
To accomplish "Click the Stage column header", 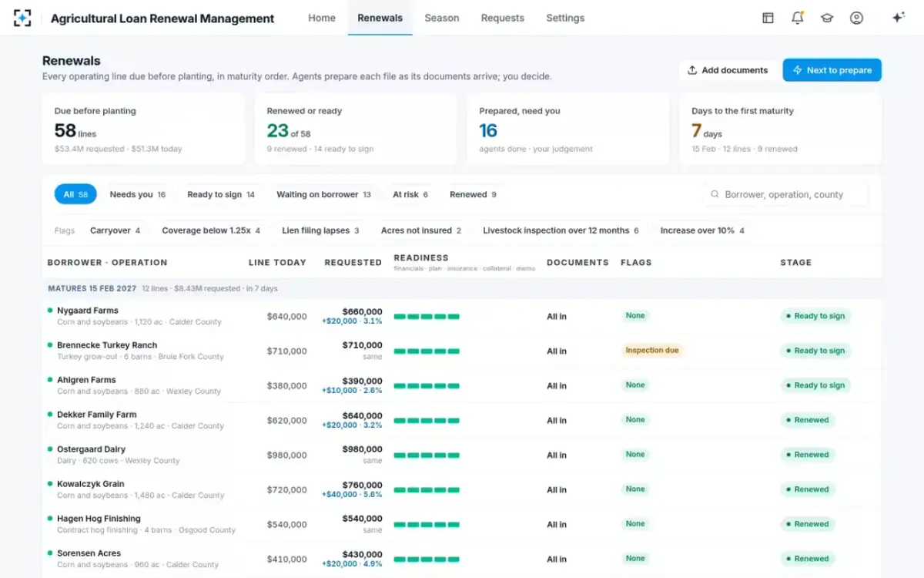I will pyautogui.click(x=796, y=262).
